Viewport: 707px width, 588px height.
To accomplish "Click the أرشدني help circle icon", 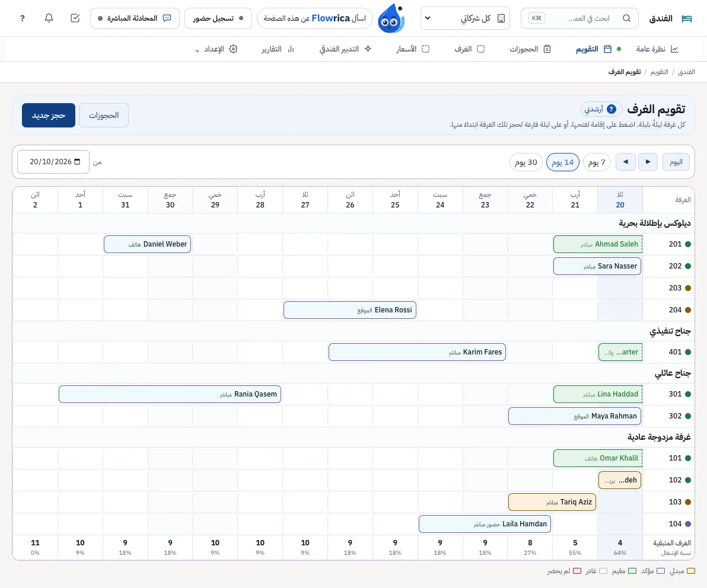I will pyautogui.click(x=612, y=109).
